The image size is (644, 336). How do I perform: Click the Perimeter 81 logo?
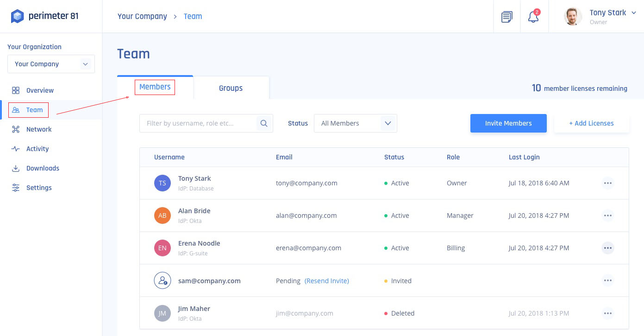coord(45,16)
